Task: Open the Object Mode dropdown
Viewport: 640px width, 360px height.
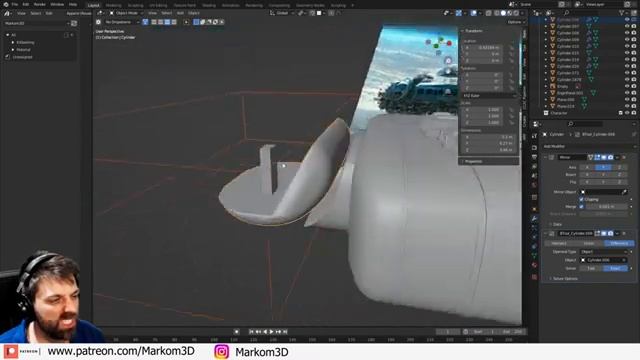Action: [x=126, y=13]
